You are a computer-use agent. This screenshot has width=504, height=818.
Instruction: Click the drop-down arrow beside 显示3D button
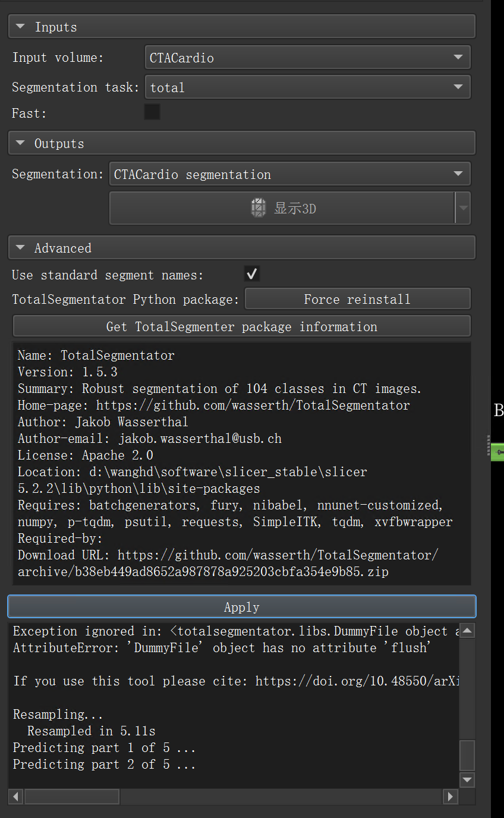[464, 207]
